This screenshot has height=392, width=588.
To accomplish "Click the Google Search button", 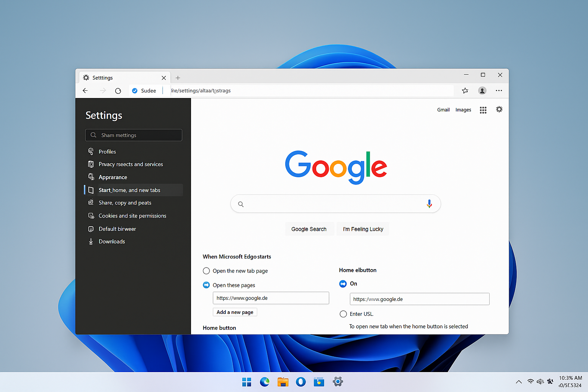I will click(x=309, y=229).
